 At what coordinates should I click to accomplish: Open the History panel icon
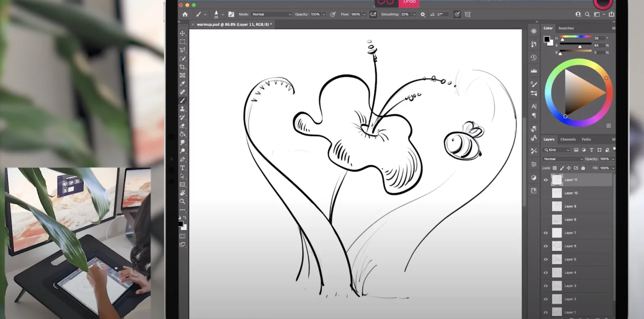(533, 57)
